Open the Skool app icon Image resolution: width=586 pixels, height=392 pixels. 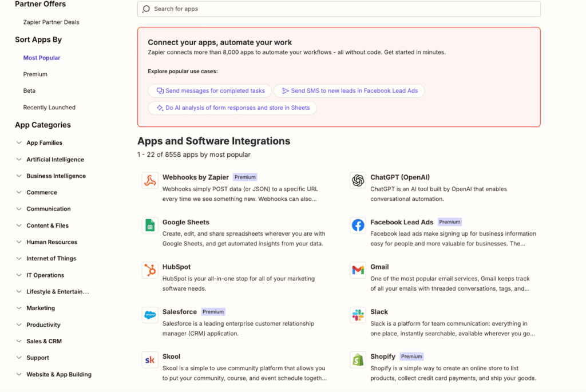coord(150,360)
